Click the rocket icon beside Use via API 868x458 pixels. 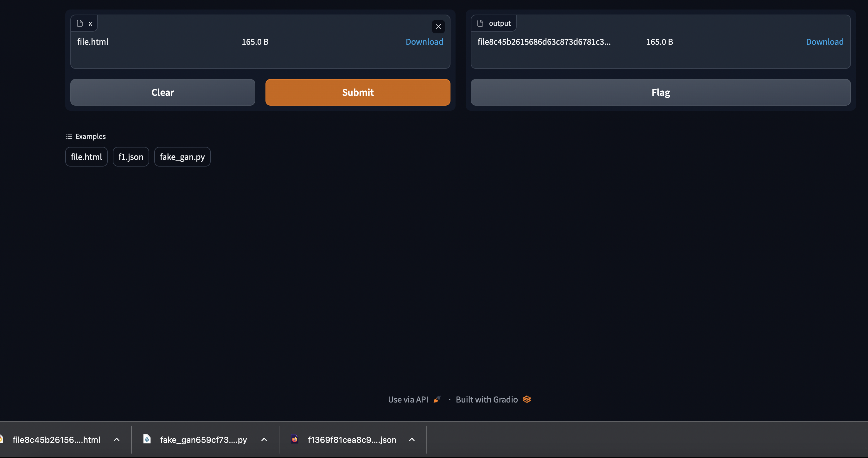tap(437, 399)
